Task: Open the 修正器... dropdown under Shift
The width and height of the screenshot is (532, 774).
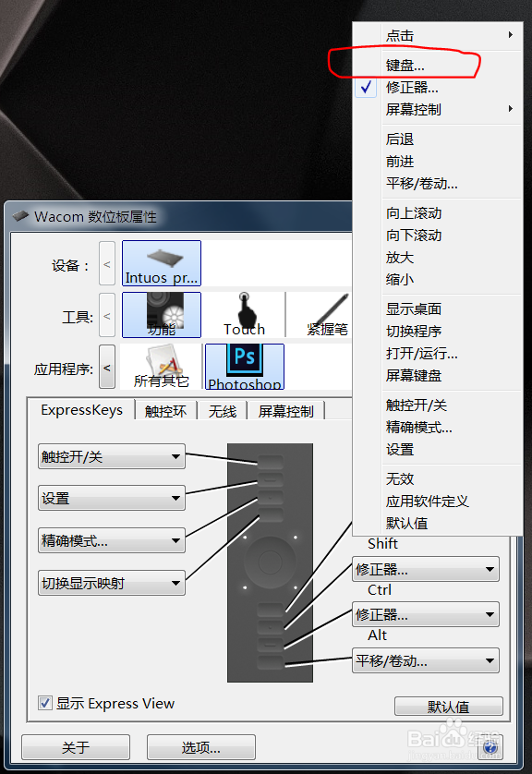Action: pyautogui.click(x=426, y=569)
